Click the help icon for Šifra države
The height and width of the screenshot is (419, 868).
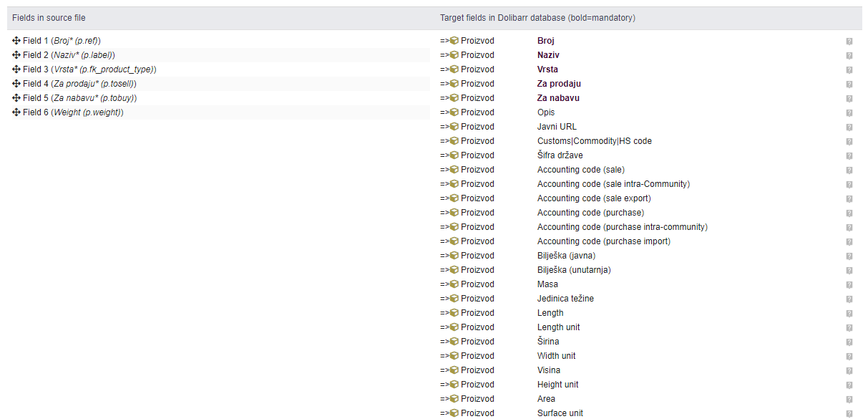pos(849,156)
